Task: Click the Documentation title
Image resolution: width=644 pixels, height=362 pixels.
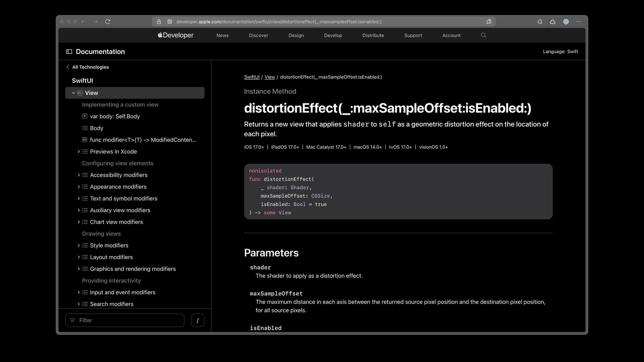Action: point(100,52)
